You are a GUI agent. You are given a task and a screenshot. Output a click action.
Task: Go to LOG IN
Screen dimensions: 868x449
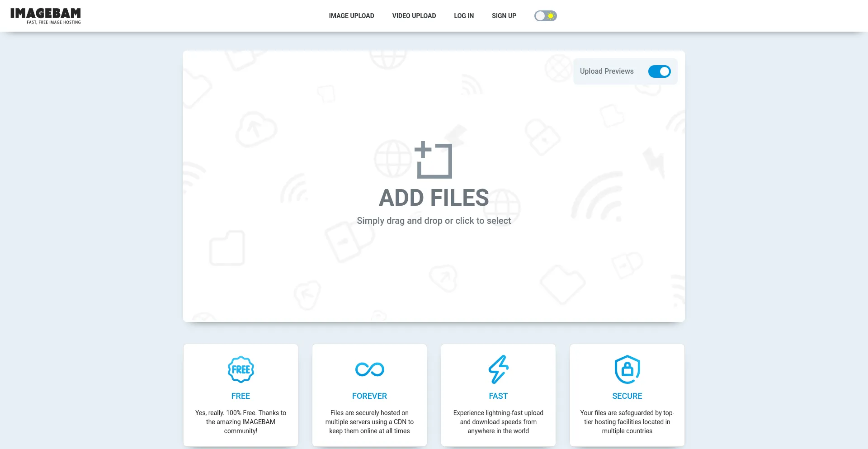[x=464, y=16]
